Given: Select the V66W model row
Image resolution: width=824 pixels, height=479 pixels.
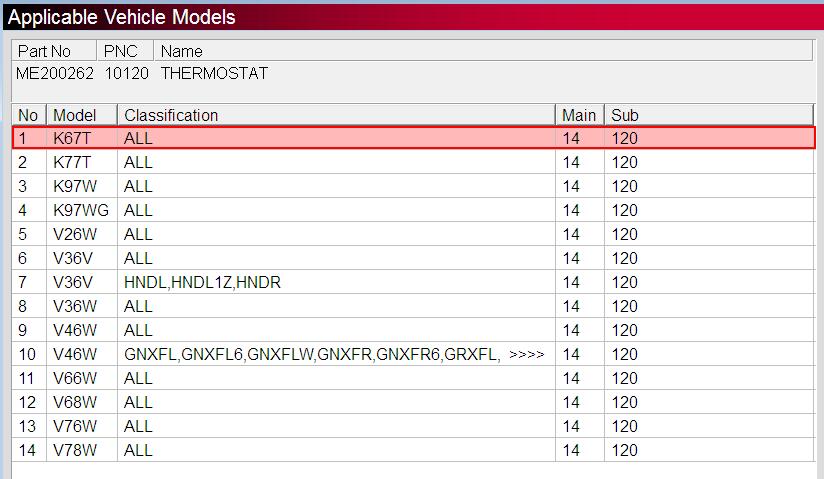Looking at the screenshot, I should click(414, 378).
